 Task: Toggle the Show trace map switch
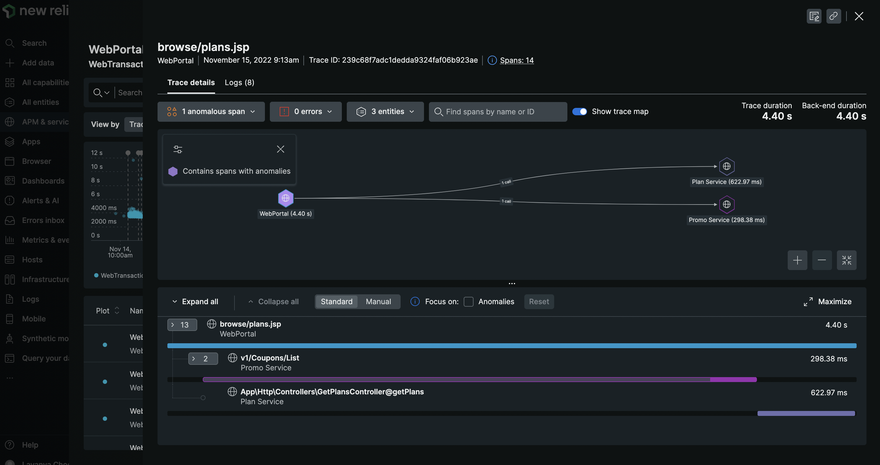[x=579, y=111]
